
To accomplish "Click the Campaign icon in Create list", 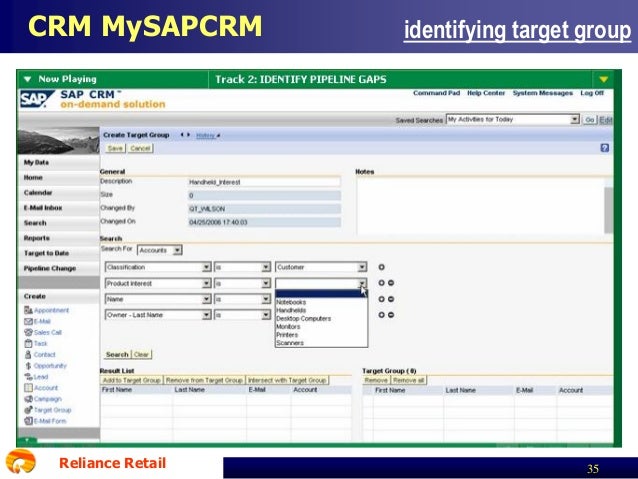I will pyautogui.click(x=28, y=398).
